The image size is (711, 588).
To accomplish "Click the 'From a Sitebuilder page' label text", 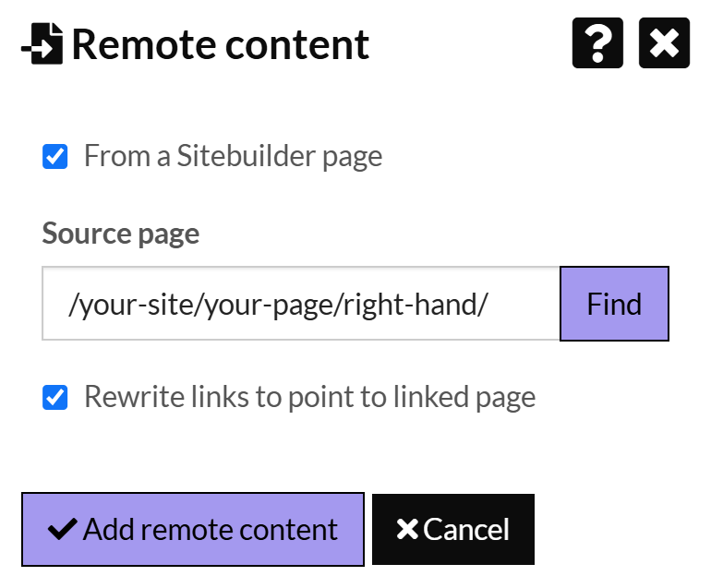I will tap(233, 156).
